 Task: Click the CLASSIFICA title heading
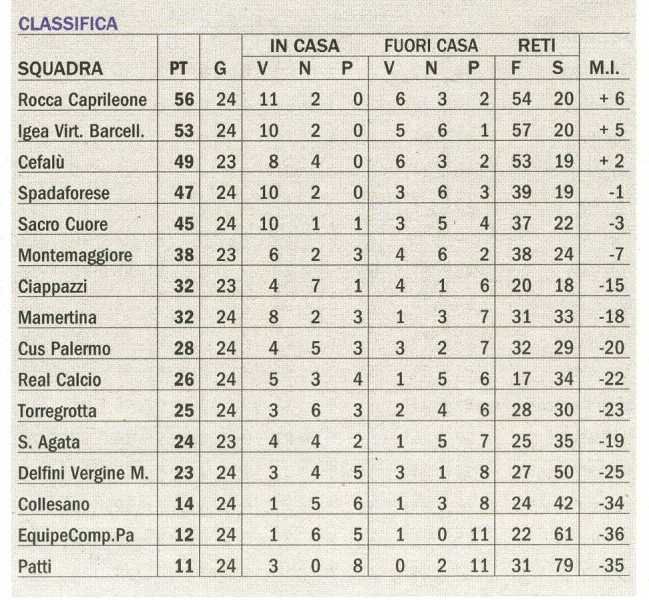68,24
